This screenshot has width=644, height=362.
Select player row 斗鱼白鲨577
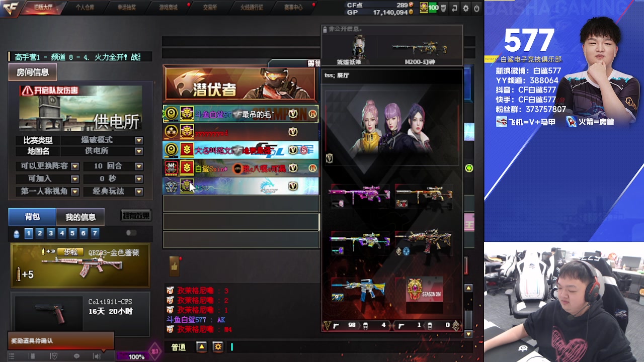coord(240,114)
